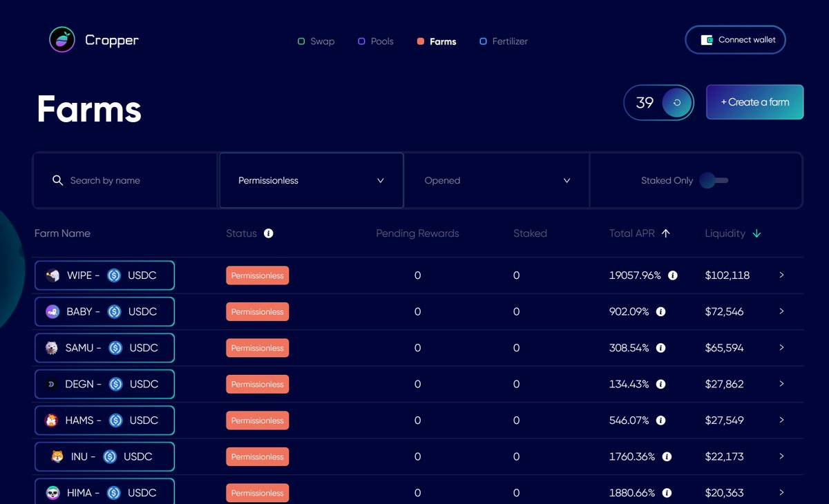The image size is (829, 504).
Task: Show APR info for 134.43%
Action: [660, 385]
